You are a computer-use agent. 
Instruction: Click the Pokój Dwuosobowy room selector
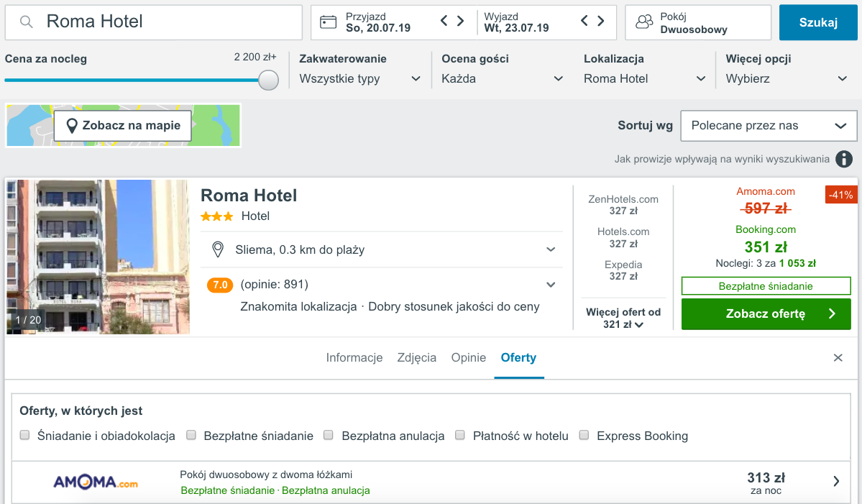pos(698,22)
